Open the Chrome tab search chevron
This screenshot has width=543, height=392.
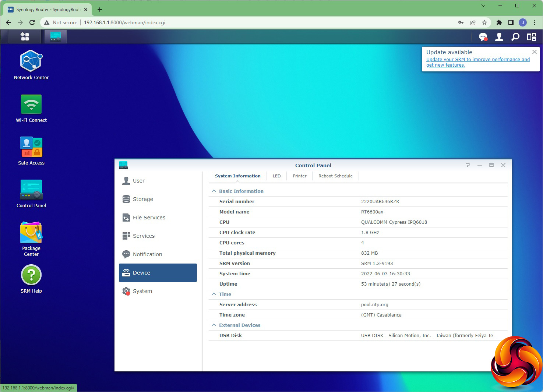(x=483, y=6)
